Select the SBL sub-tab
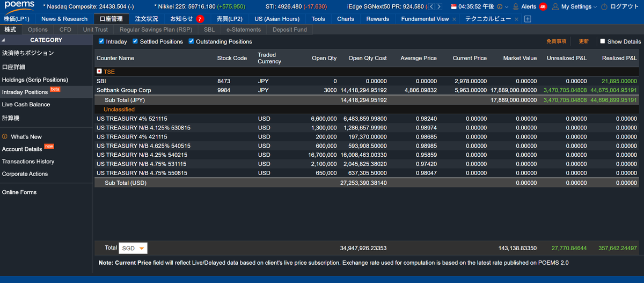The width and height of the screenshot is (644, 283). tap(209, 30)
